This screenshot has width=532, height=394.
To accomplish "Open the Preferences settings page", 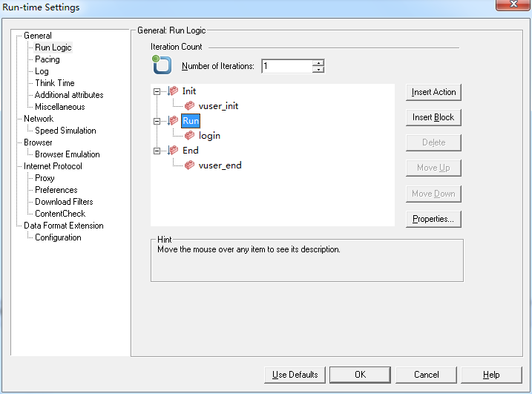I will coord(56,190).
